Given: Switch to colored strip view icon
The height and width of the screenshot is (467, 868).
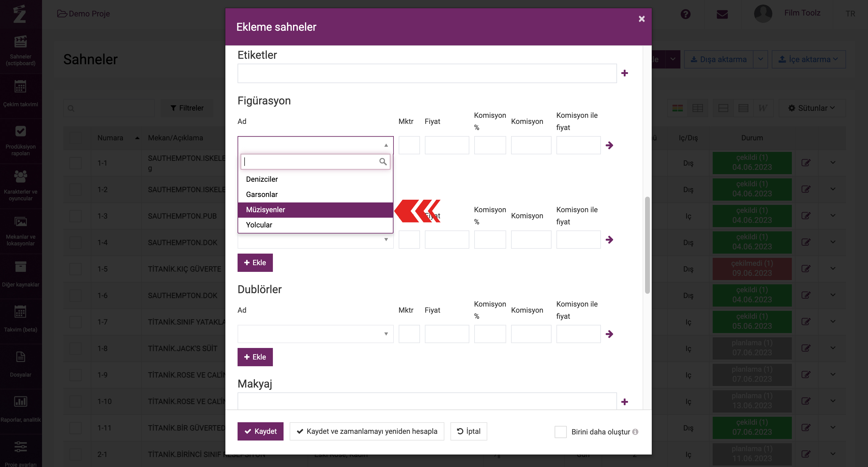Looking at the screenshot, I should point(677,108).
